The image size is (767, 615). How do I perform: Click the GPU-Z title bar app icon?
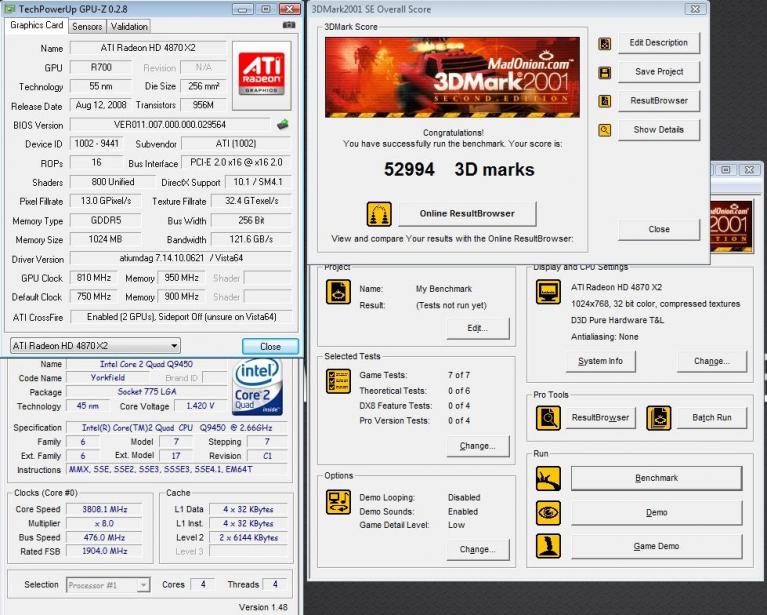9,9
